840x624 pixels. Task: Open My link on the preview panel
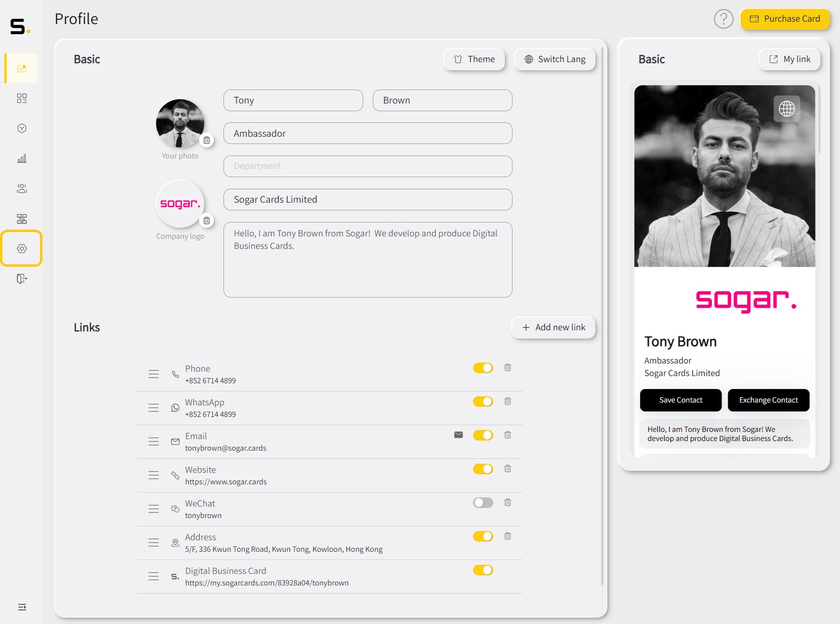click(x=789, y=59)
